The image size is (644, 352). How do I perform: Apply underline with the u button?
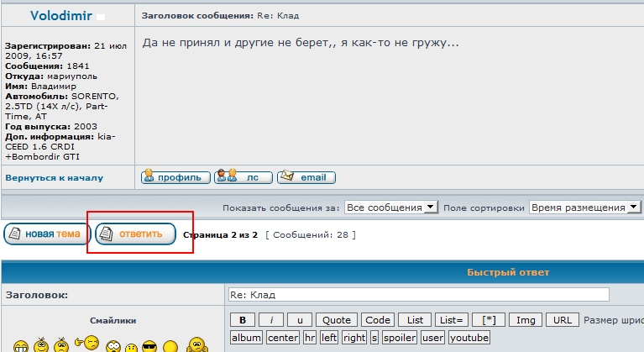300,320
